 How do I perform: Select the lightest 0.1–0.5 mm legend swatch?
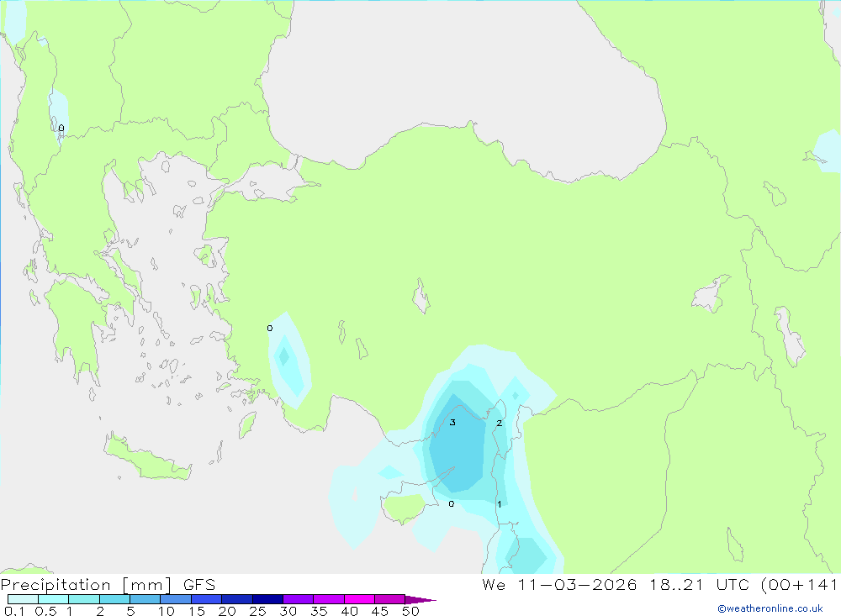pos(23,599)
